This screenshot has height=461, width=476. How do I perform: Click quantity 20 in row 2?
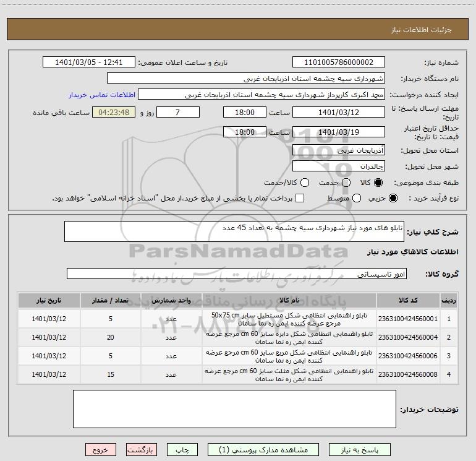[111, 337]
